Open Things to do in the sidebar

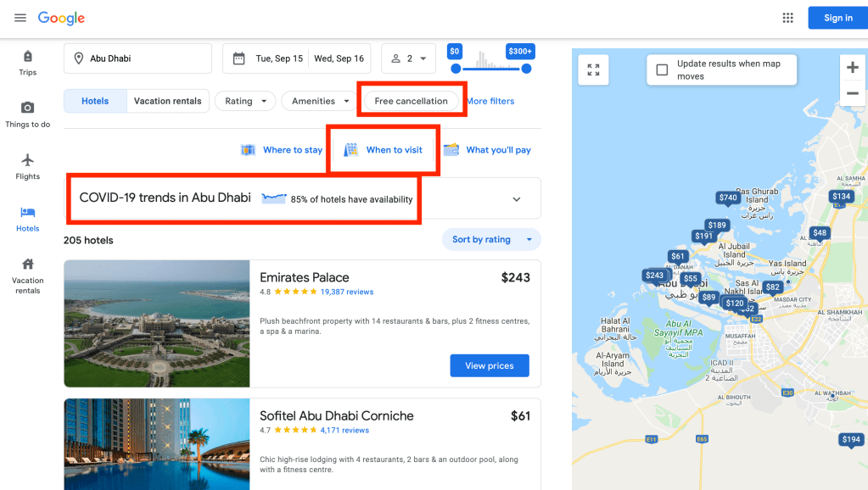point(28,114)
